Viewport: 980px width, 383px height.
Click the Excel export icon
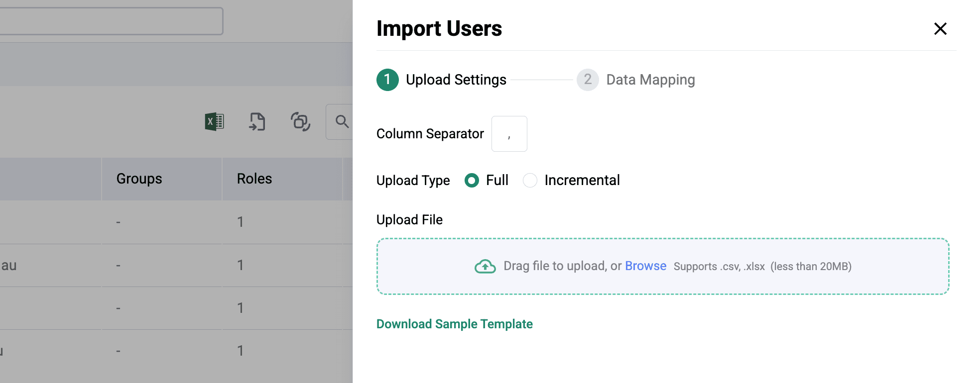coord(214,121)
